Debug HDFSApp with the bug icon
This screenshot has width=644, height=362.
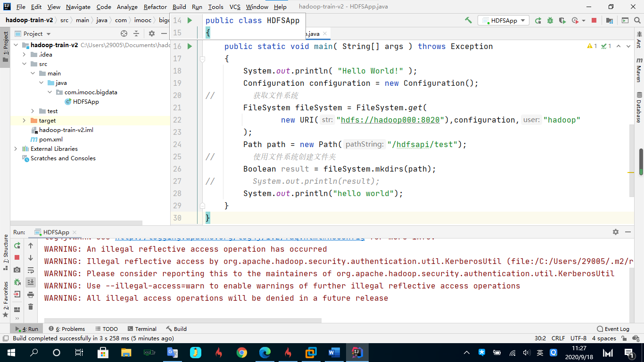coord(550,20)
